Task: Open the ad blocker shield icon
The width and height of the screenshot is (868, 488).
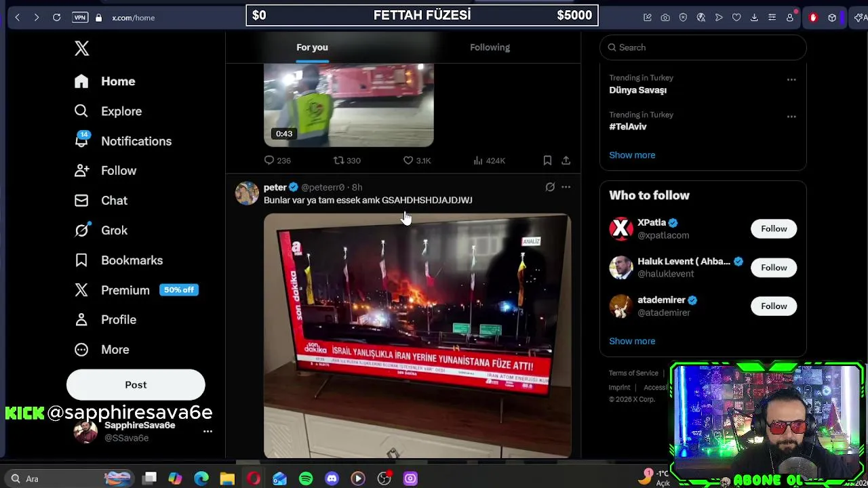Action: [x=683, y=18]
